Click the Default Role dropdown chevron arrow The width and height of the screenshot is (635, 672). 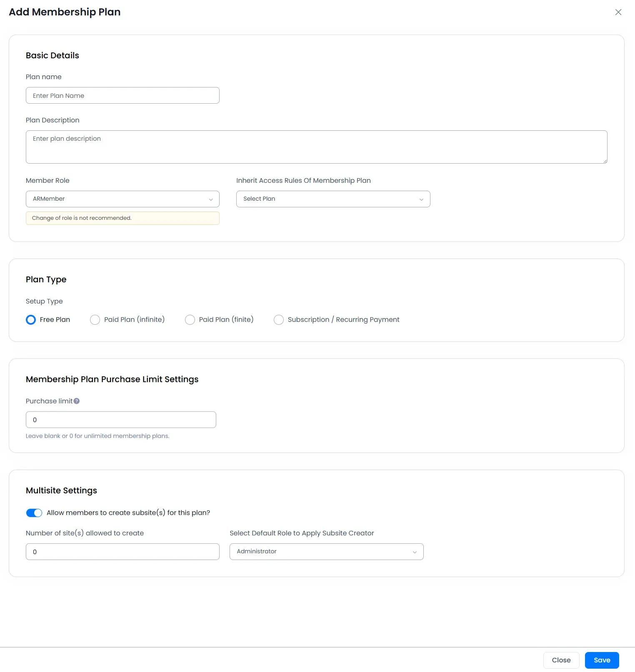tap(415, 552)
